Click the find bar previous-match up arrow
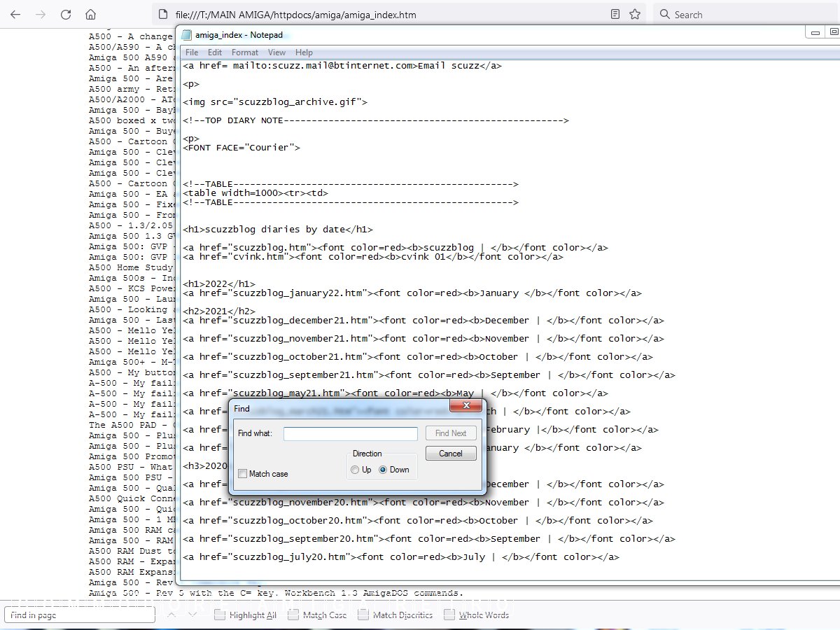 point(172,615)
